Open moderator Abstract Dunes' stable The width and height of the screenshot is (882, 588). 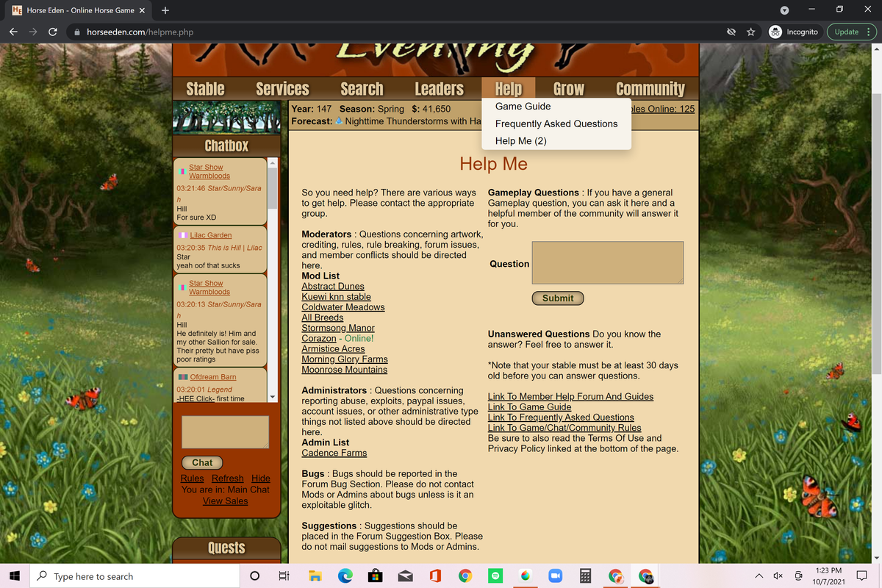click(333, 286)
